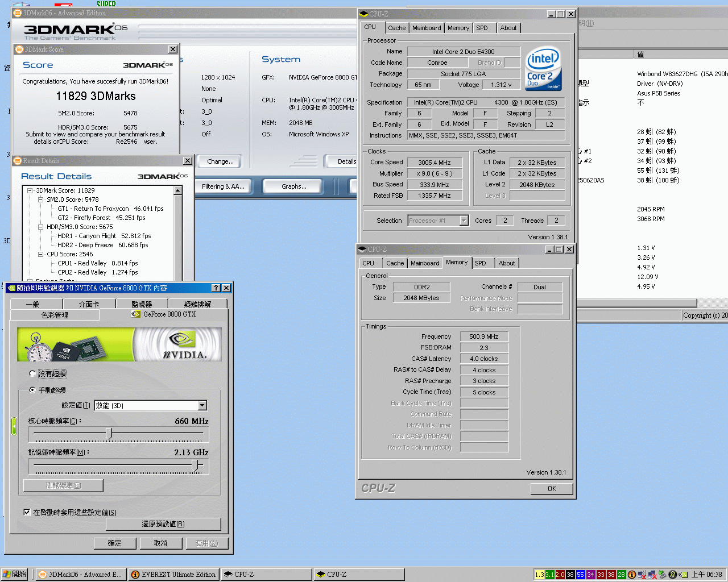
Task: Open Mainboard tab in lower CPU-Z
Action: (x=425, y=263)
